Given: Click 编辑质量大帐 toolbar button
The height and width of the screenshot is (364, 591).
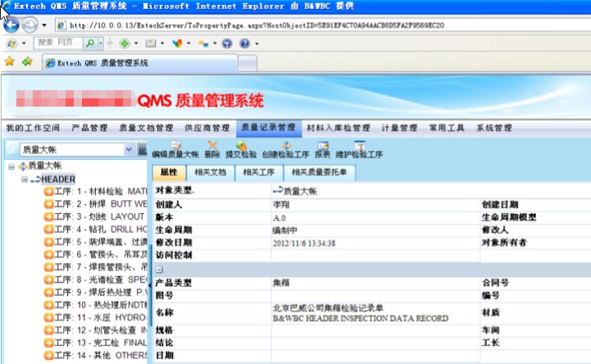Looking at the screenshot, I should point(175,150).
